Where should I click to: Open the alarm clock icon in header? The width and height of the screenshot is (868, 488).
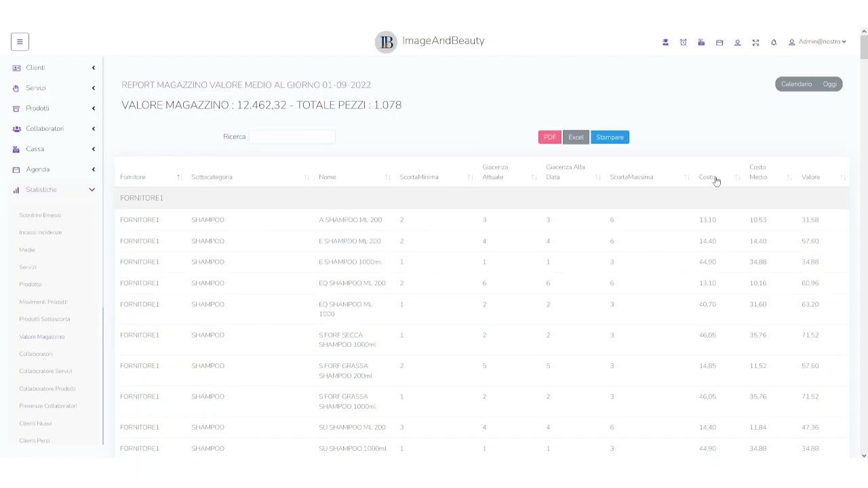click(x=684, y=42)
